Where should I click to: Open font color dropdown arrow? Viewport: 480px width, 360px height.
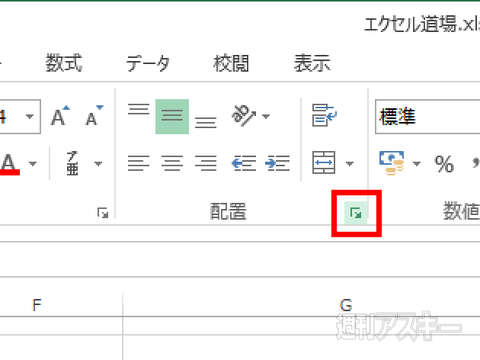click(x=32, y=164)
